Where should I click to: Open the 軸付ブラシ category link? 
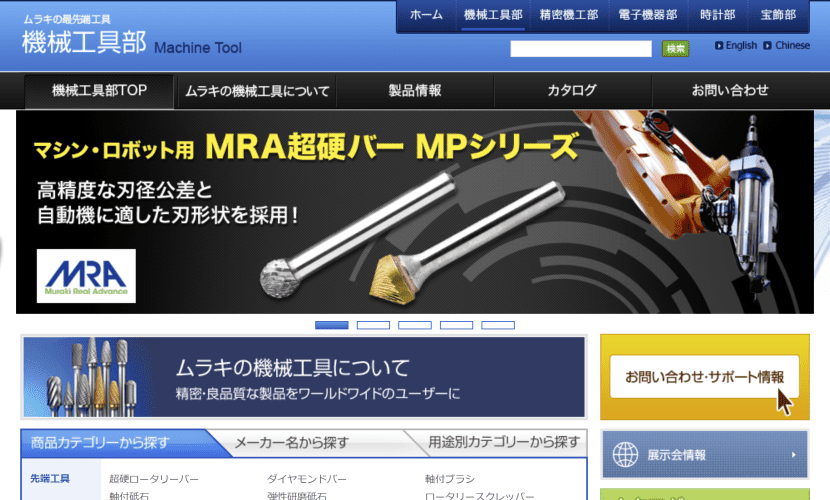pos(450,479)
